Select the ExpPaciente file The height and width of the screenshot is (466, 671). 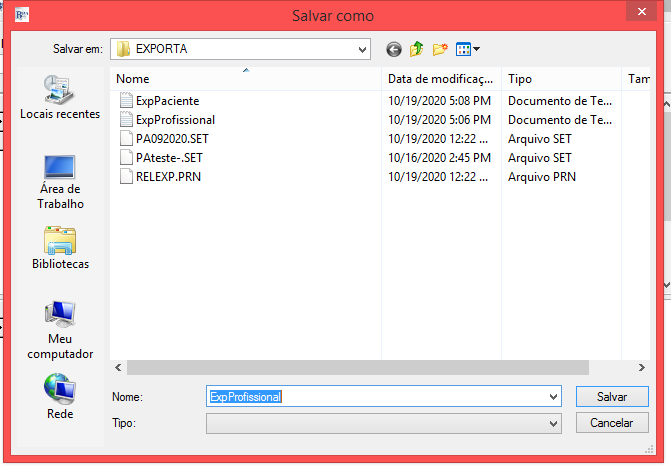coord(167,101)
